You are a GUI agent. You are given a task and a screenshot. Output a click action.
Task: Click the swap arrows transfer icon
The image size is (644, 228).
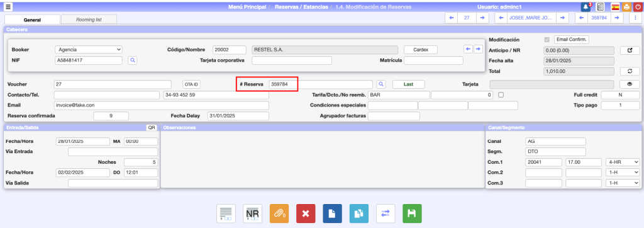point(386,214)
